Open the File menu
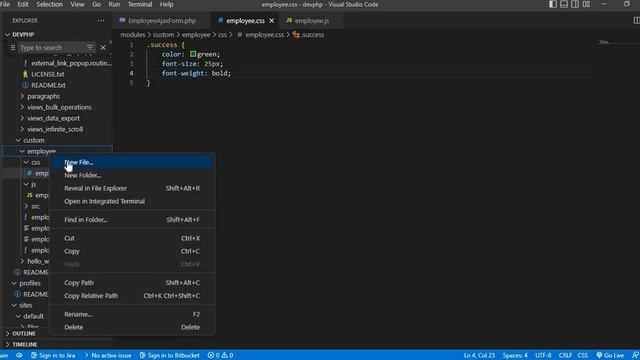 5,4
